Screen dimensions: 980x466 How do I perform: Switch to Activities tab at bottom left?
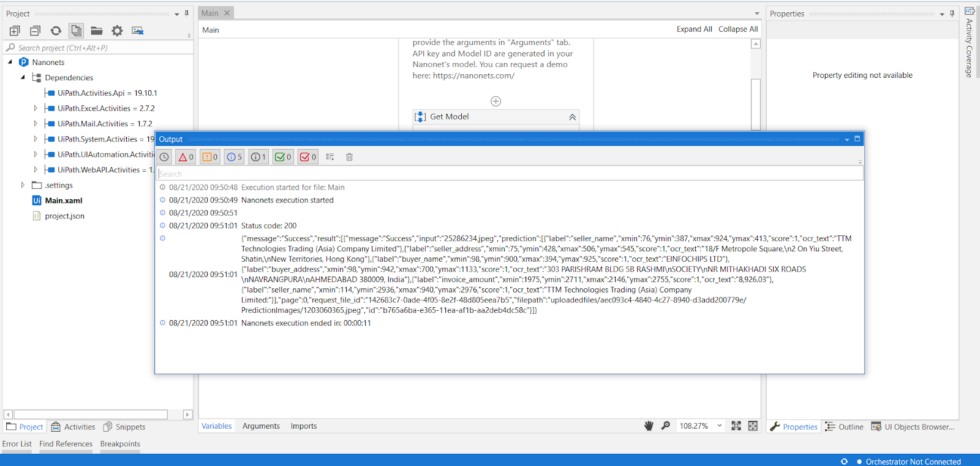click(73, 427)
